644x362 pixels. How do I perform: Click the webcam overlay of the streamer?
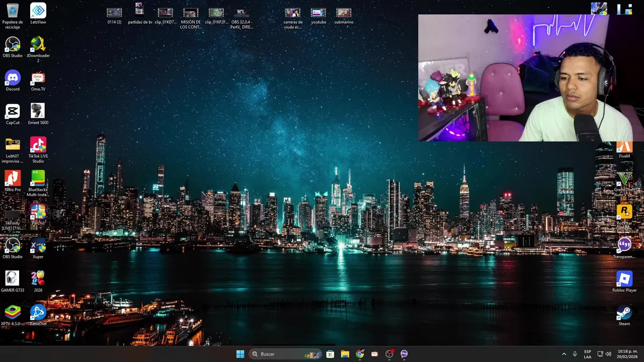531,78
